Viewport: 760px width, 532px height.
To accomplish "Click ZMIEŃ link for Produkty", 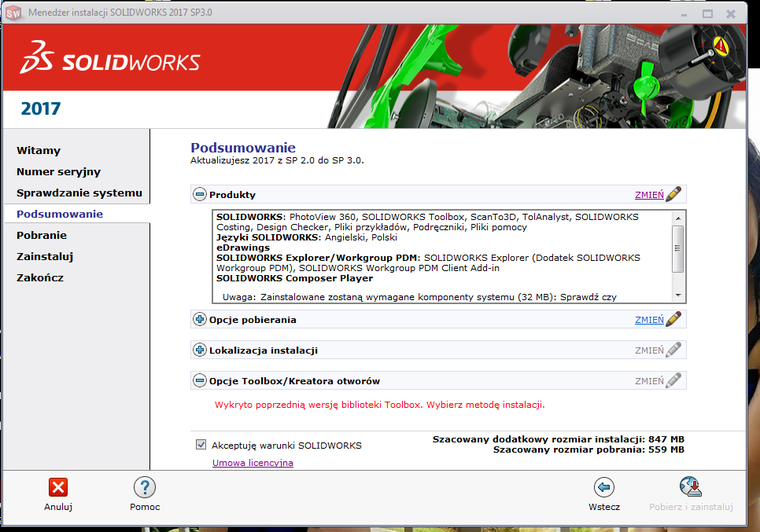I will click(649, 195).
